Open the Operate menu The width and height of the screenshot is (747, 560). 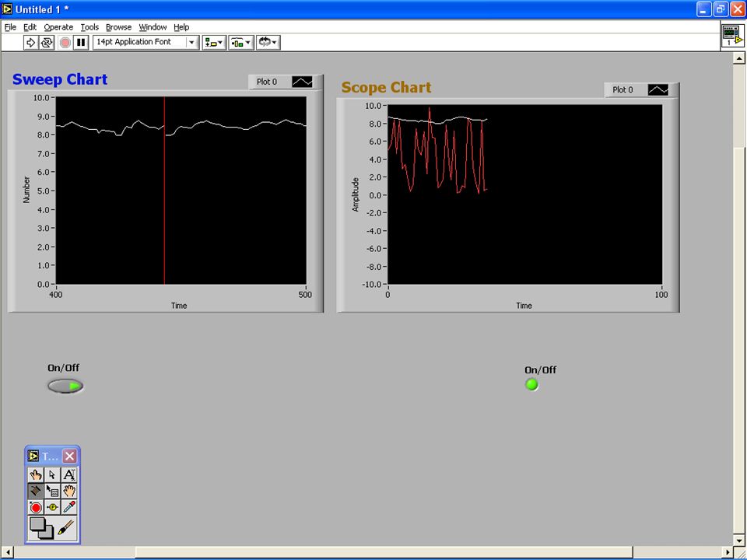[x=58, y=27]
